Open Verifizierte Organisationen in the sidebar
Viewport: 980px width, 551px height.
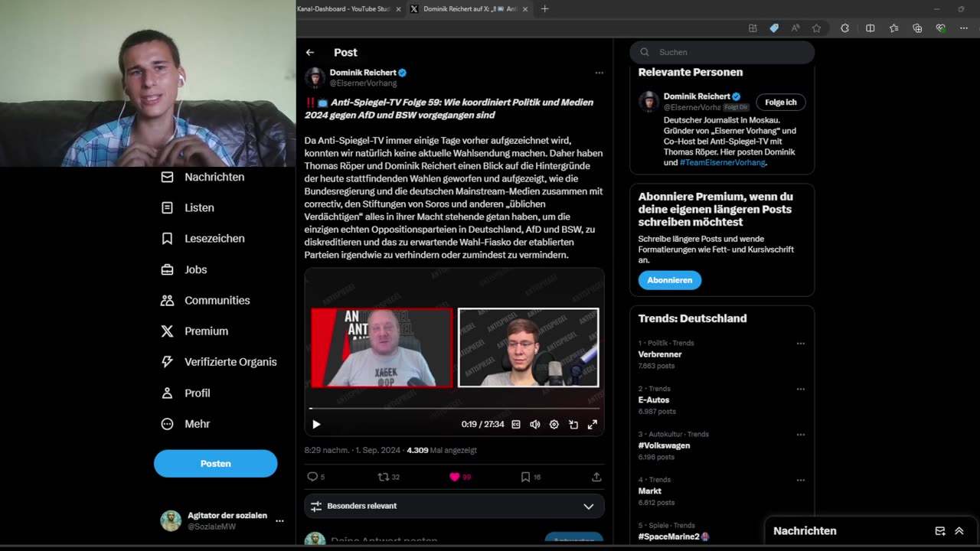pos(219,362)
